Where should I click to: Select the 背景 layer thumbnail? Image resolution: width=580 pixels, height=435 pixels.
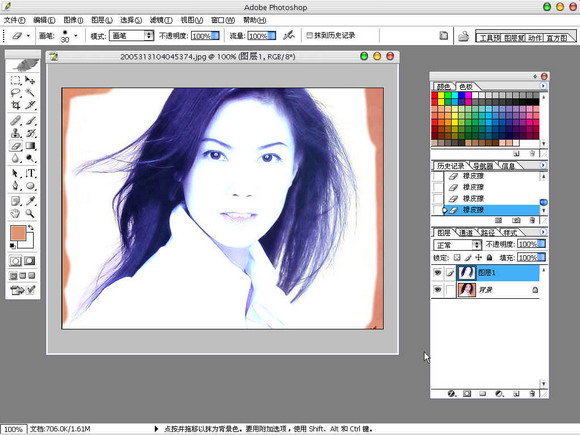click(x=466, y=290)
